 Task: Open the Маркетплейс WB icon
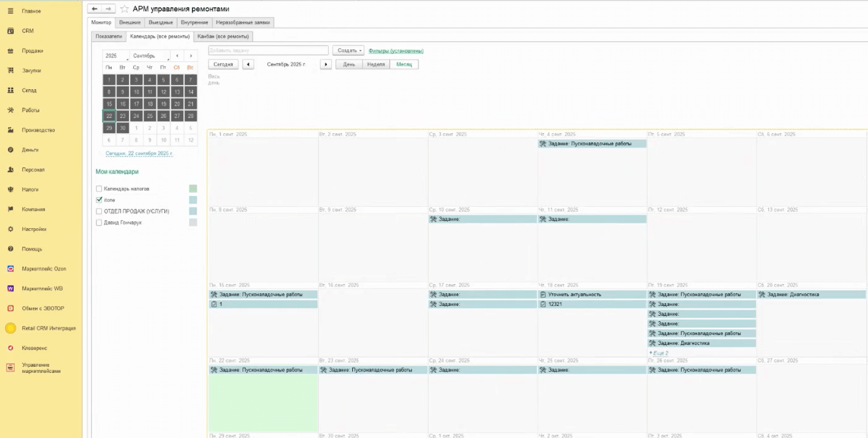10,289
